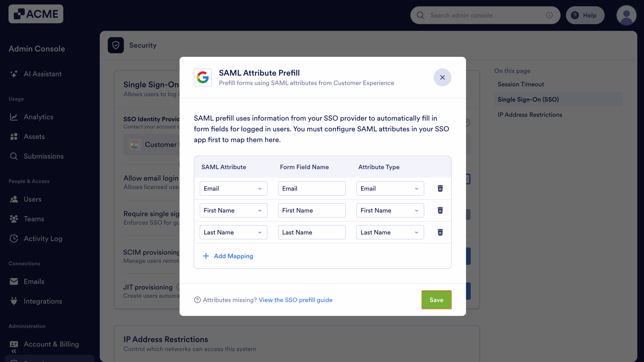This screenshot has width=644, height=362.
Task: Open the Teams section
Action: (x=34, y=219)
